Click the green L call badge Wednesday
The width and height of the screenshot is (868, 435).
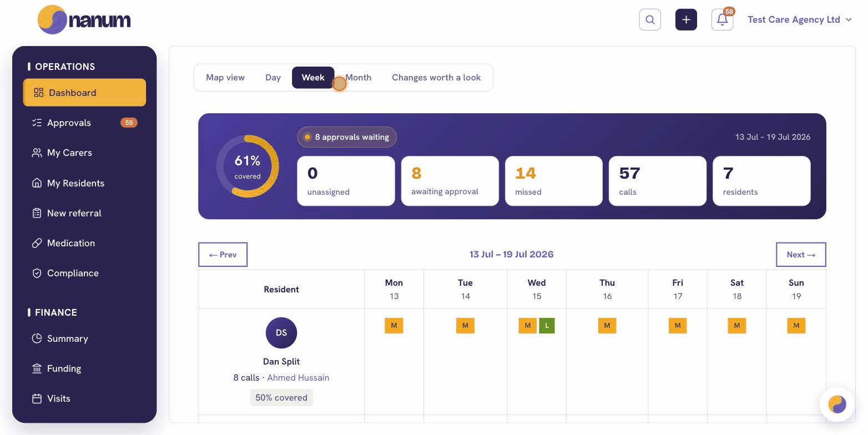(x=547, y=325)
